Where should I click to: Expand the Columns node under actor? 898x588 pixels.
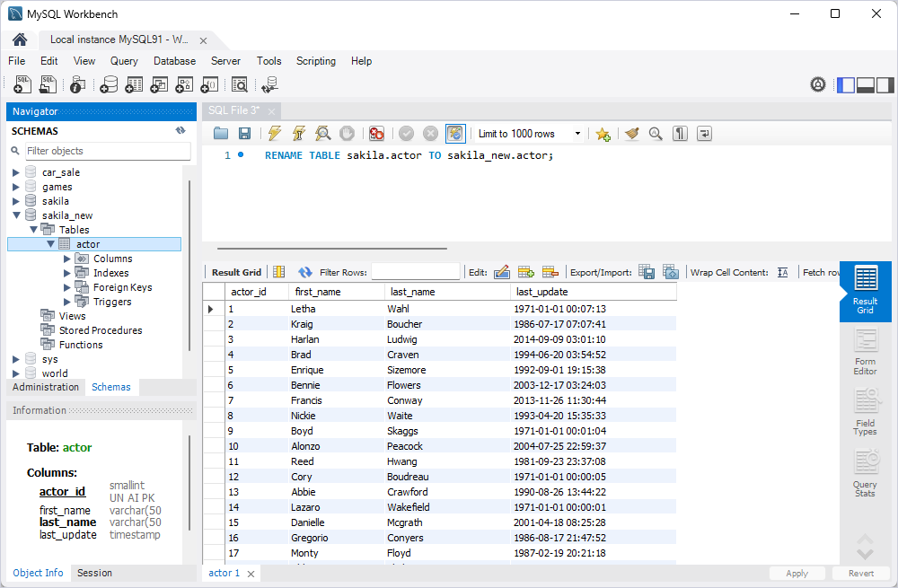(x=67, y=259)
